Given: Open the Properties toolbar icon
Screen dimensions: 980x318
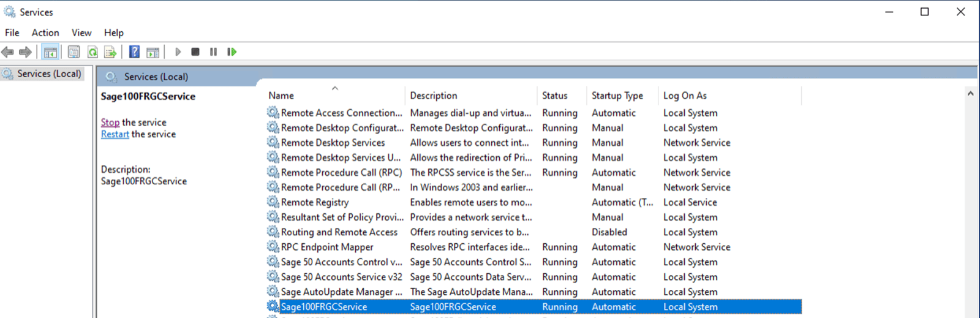Looking at the screenshot, I should pos(73,52).
